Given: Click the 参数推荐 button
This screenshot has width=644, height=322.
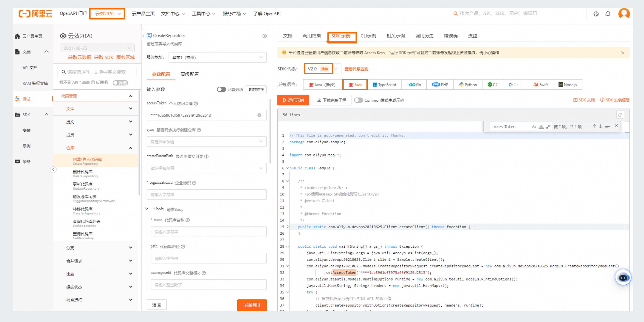Looking at the screenshot, I should click(x=256, y=89).
